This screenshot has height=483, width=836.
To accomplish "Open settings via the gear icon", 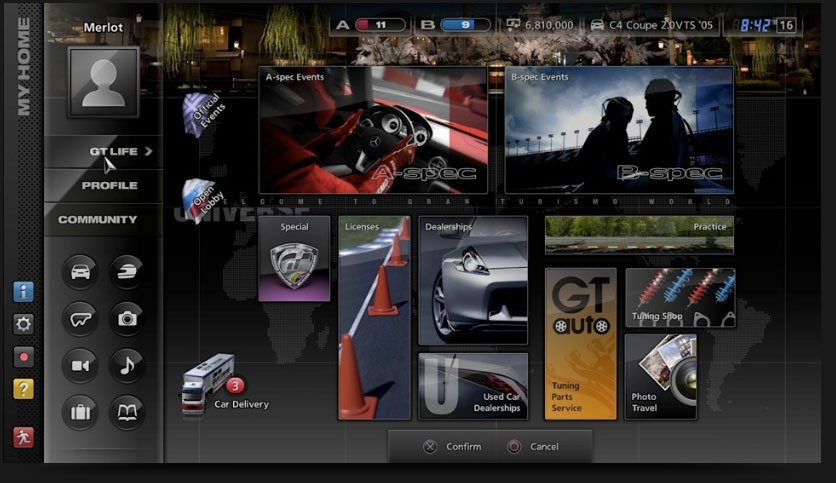I will coord(23,324).
